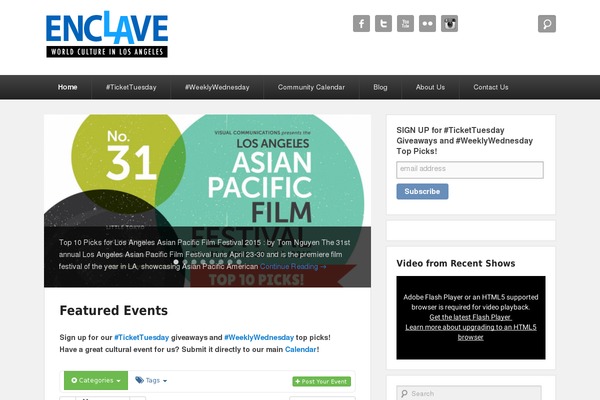The image size is (600, 400).
Task: Expand the Categories dropdown
Action: pos(96,380)
